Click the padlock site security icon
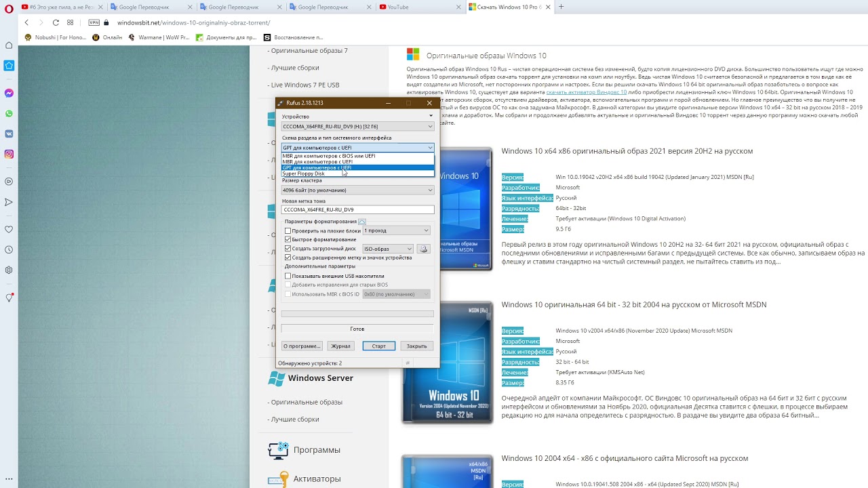Screen dimensions: 868x488 (107, 22)
